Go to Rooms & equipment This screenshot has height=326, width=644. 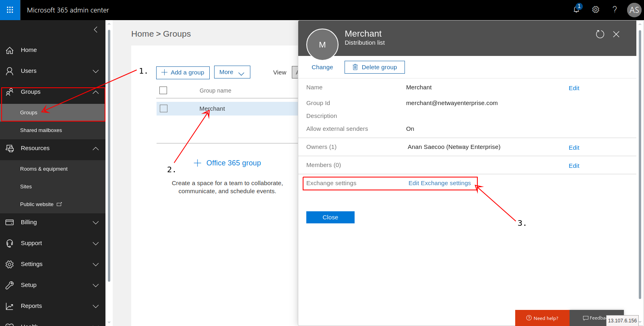pyautogui.click(x=44, y=169)
